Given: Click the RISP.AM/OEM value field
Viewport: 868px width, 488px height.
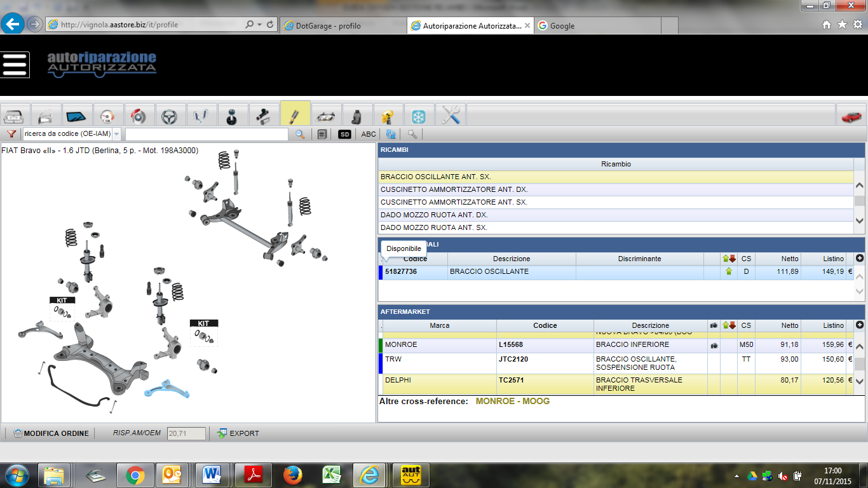Looking at the screenshot, I should pos(186,433).
